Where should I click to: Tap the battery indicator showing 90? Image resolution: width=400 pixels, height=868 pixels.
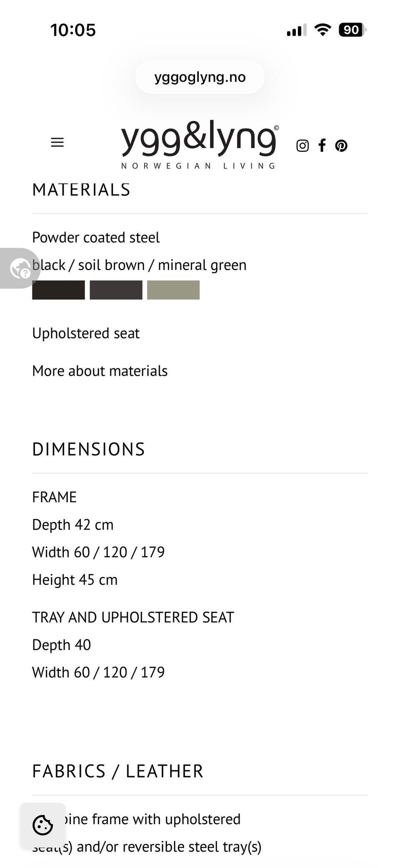pos(352,30)
